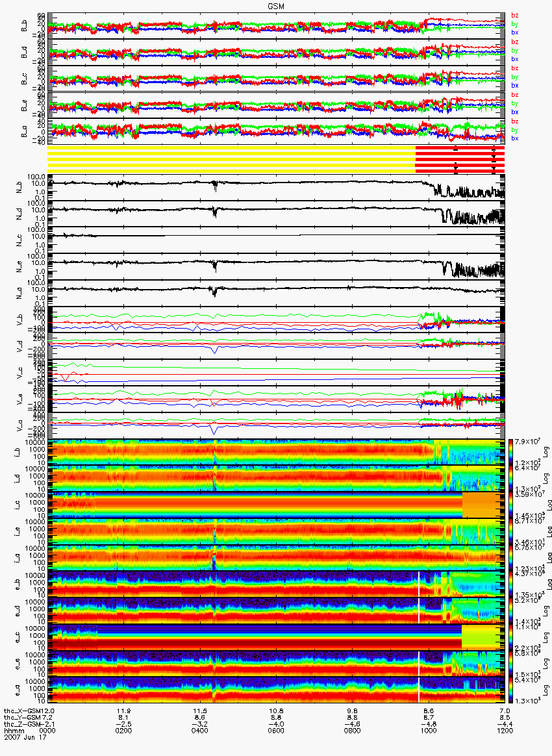Screen dimensions: 552x756
Task: Click the red segment of the status bar
Action: (460, 159)
